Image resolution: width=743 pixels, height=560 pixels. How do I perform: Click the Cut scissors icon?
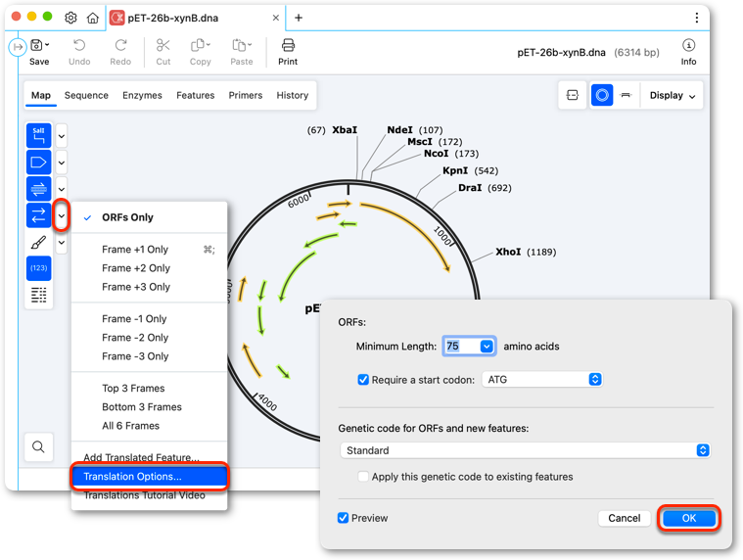point(163,45)
